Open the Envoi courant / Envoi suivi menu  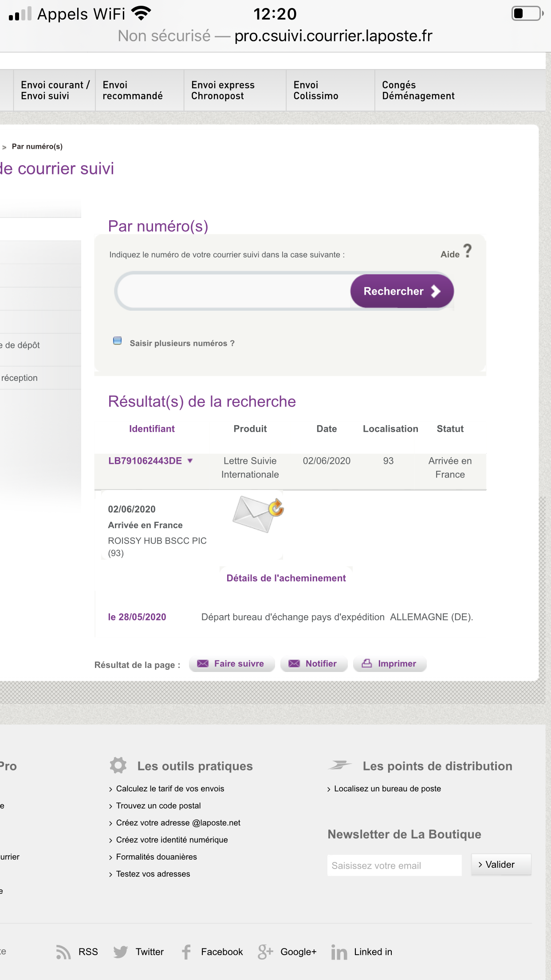point(55,90)
